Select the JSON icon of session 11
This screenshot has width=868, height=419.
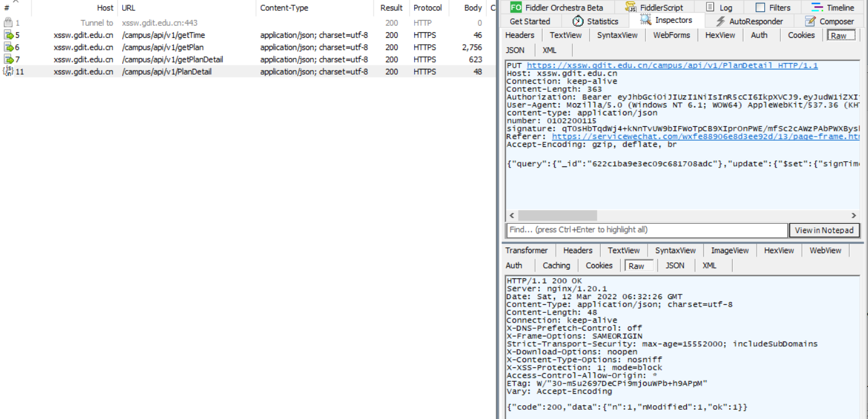click(x=8, y=71)
